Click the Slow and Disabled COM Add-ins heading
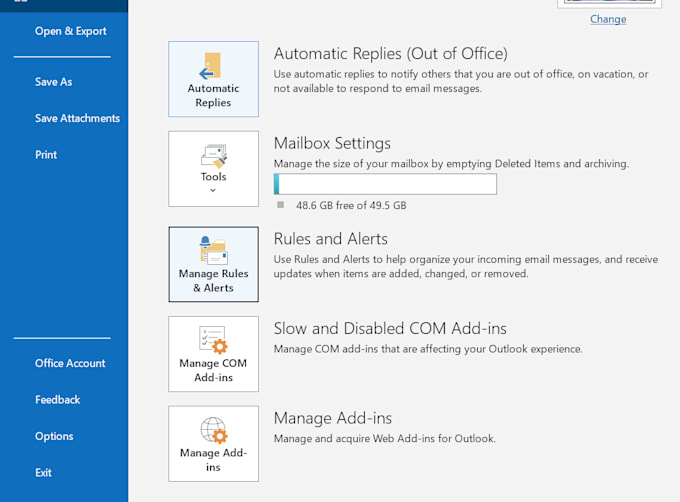 (390, 329)
